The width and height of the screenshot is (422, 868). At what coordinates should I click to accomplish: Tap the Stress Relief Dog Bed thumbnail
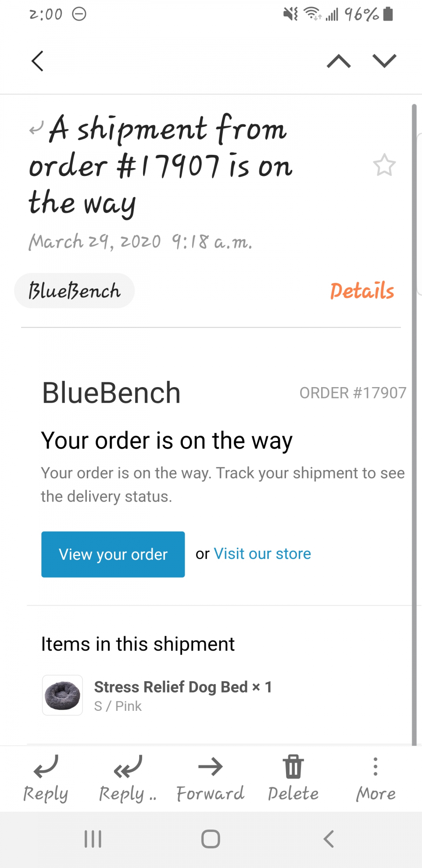coord(62,695)
